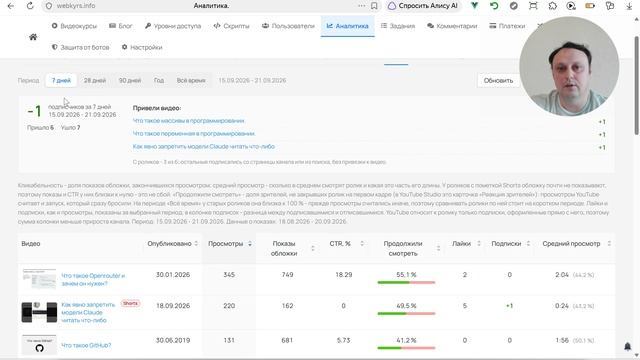
Task: Click the date 30.06.2019 cell
Action: (173, 340)
